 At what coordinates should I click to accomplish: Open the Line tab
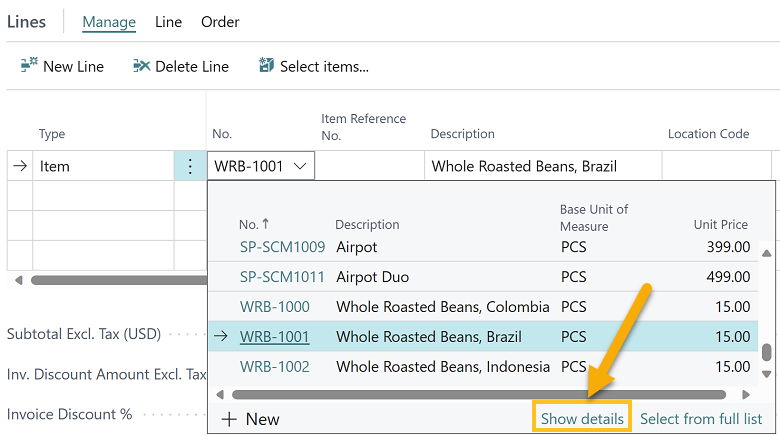pyautogui.click(x=168, y=22)
